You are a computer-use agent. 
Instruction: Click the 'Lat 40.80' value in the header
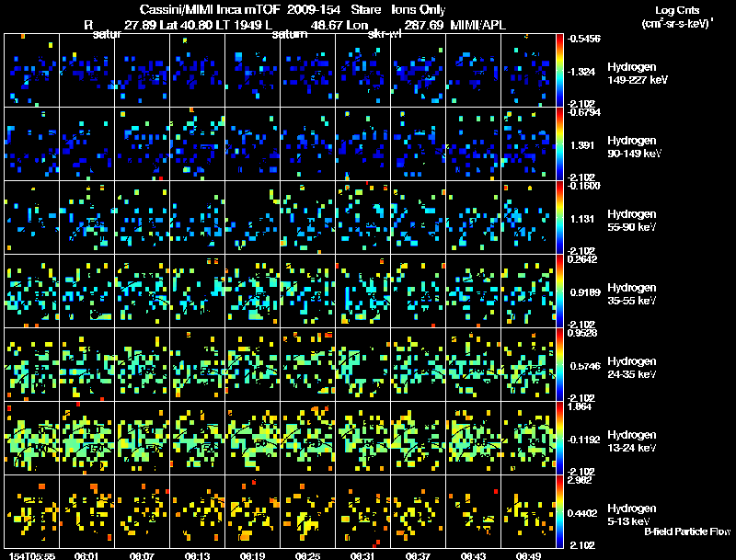[186, 25]
